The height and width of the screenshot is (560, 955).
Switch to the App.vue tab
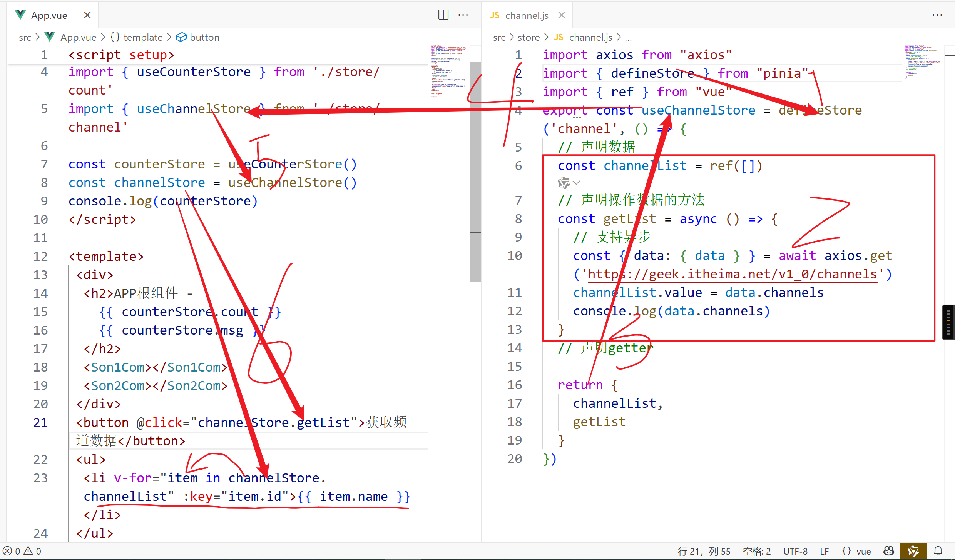coord(49,15)
